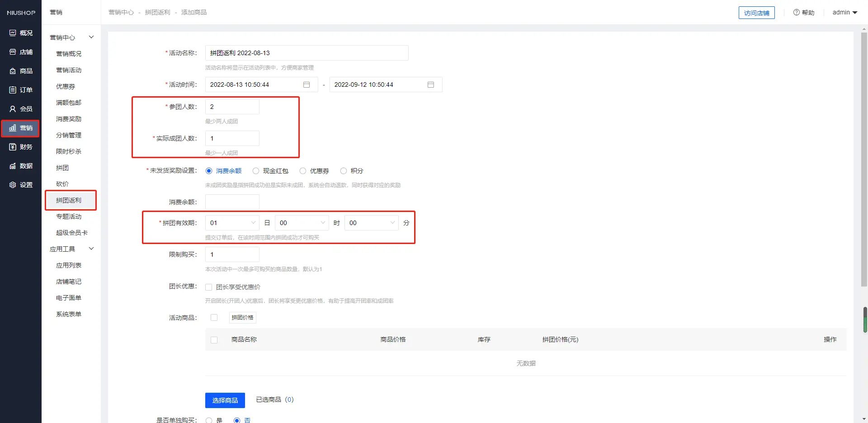Select the 商品 goods icon in sidebar
The height and width of the screenshot is (423, 868).
pyautogui.click(x=13, y=71)
